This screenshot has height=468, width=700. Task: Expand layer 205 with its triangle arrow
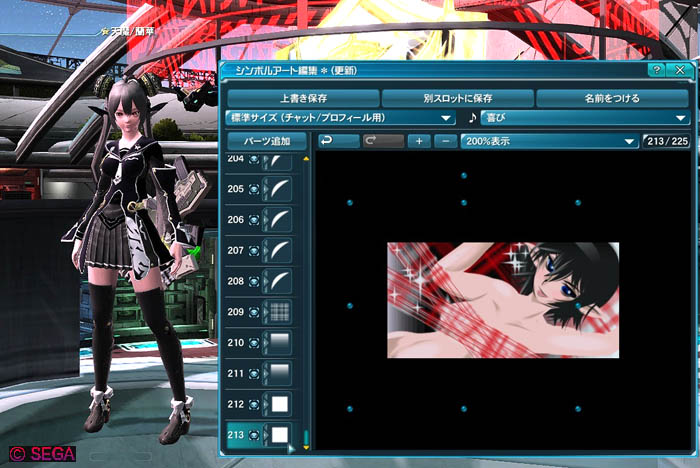(x=266, y=189)
